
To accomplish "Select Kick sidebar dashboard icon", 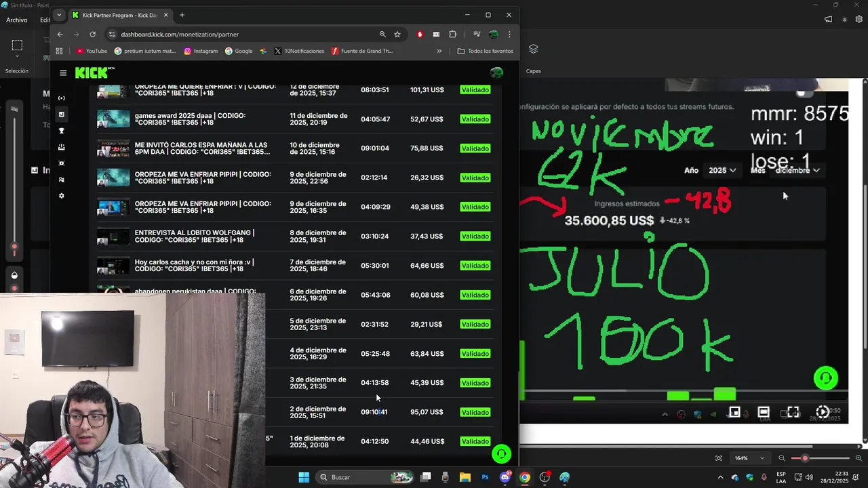I will pos(62,115).
